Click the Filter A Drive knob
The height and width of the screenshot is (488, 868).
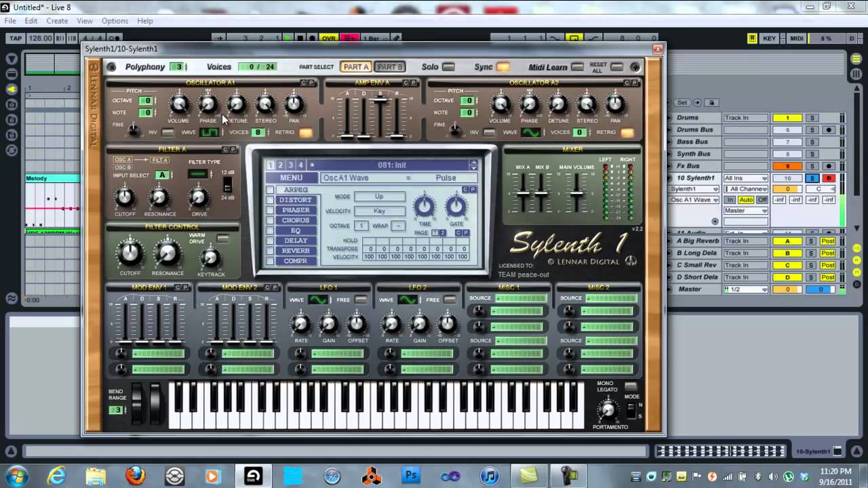tap(199, 197)
